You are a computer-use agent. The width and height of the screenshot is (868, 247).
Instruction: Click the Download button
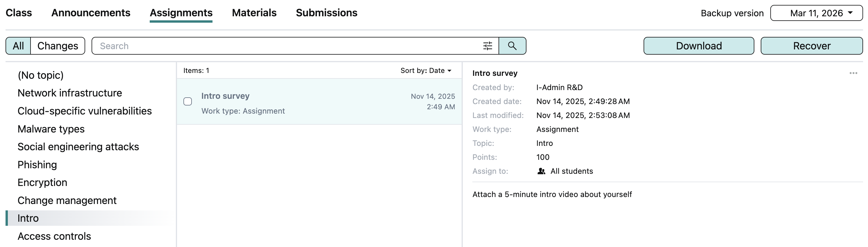click(699, 46)
